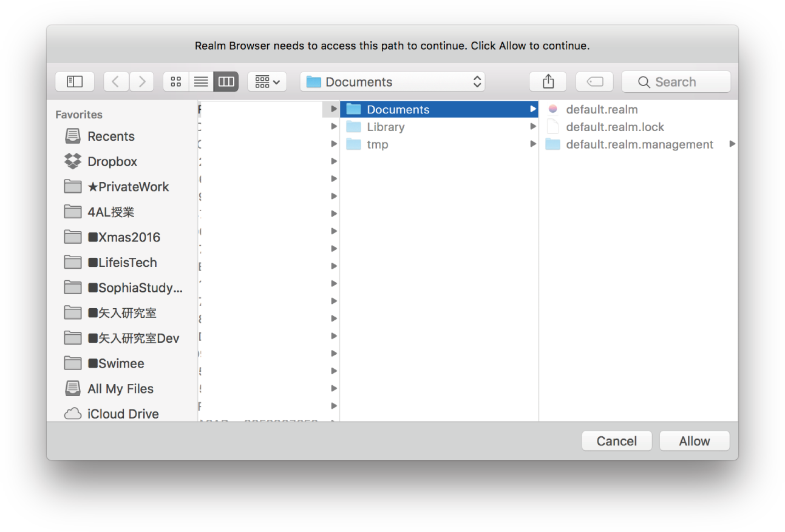
Task: Open the ■SophiaStudy sidebar folder
Action: [x=135, y=288]
